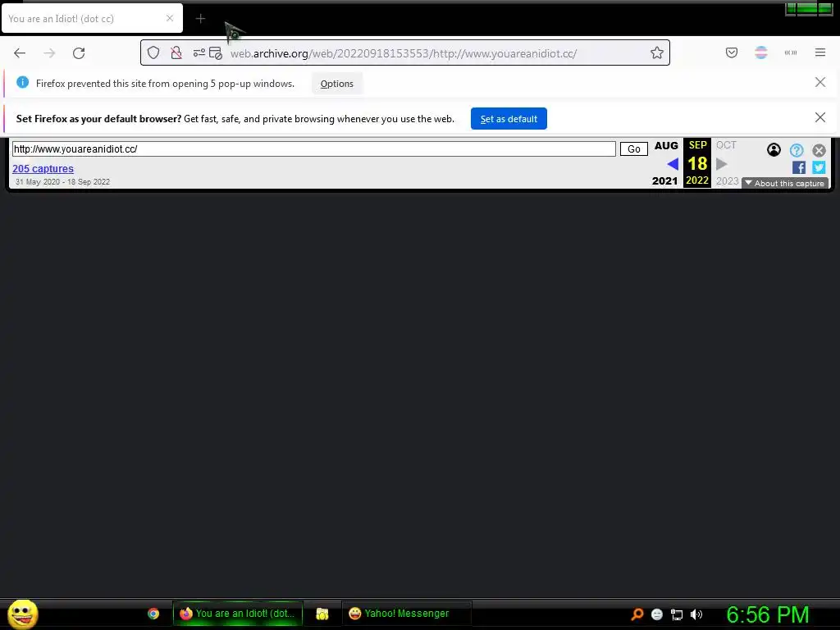Open the site permissions icon in address bar

pos(199,52)
